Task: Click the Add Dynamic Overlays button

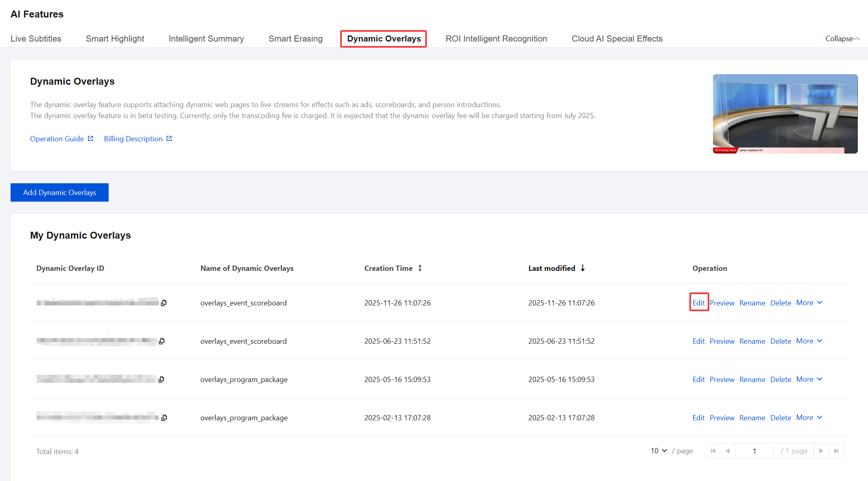Action: pos(59,192)
